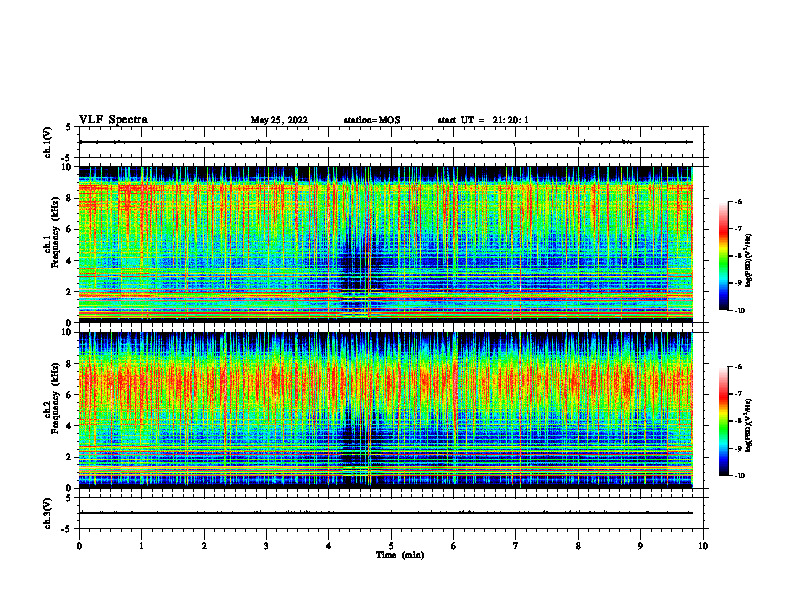
Task: Click time axis tick label "1"
Action: (x=142, y=546)
